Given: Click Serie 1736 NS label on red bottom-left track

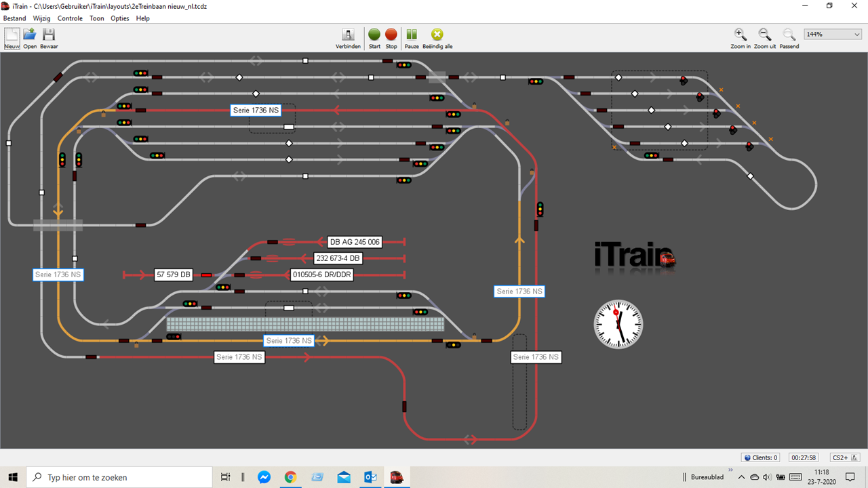Looking at the screenshot, I should click(x=239, y=357).
